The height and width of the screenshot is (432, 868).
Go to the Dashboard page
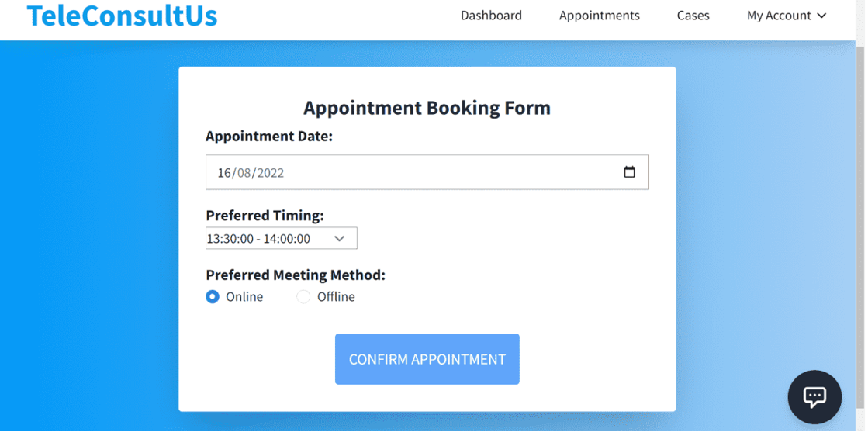pyautogui.click(x=491, y=16)
